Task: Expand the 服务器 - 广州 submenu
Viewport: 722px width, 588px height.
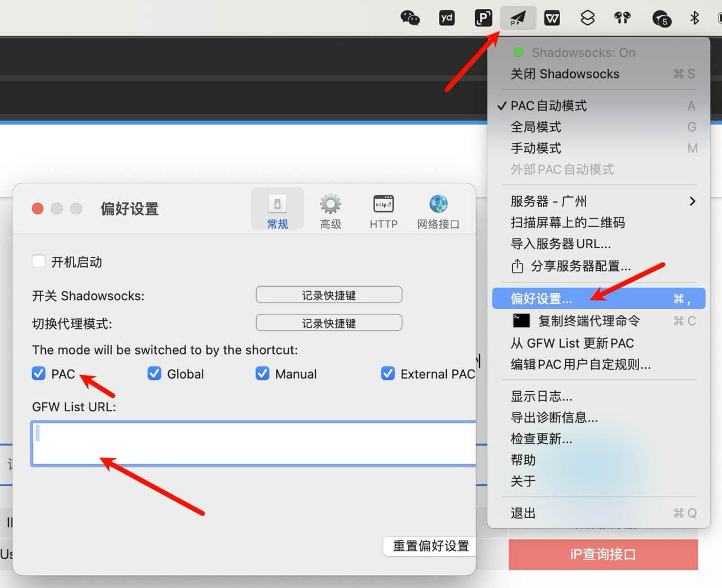Action: [x=598, y=201]
